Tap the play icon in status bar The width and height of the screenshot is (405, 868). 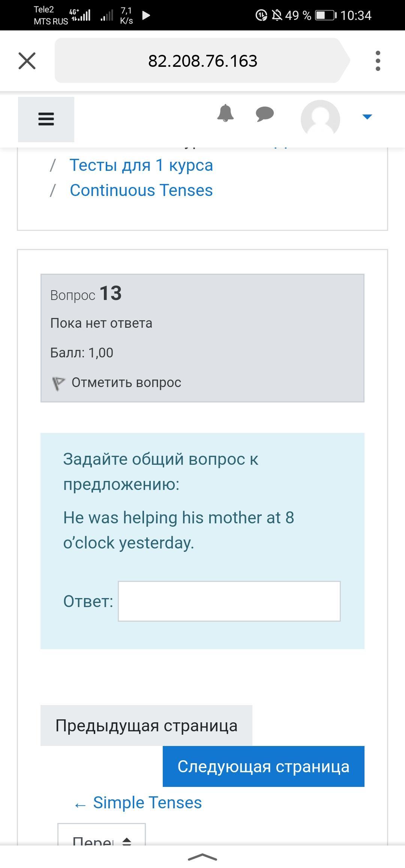click(x=146, y=15)
